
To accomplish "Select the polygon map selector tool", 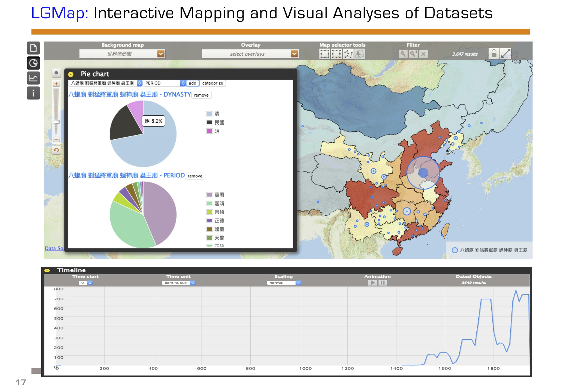I will click(x=348, y=54).
